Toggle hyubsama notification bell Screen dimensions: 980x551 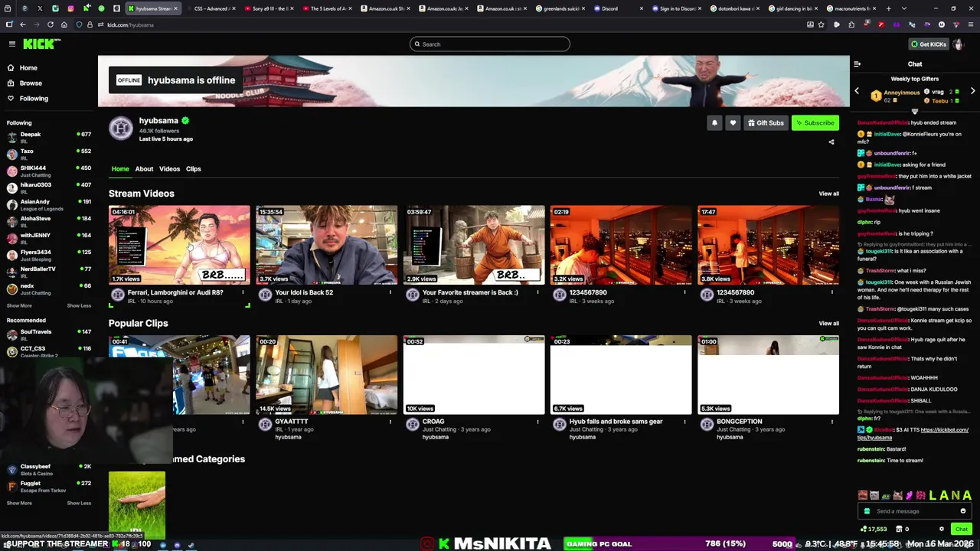pyautogui.click(x=714, y=122)
